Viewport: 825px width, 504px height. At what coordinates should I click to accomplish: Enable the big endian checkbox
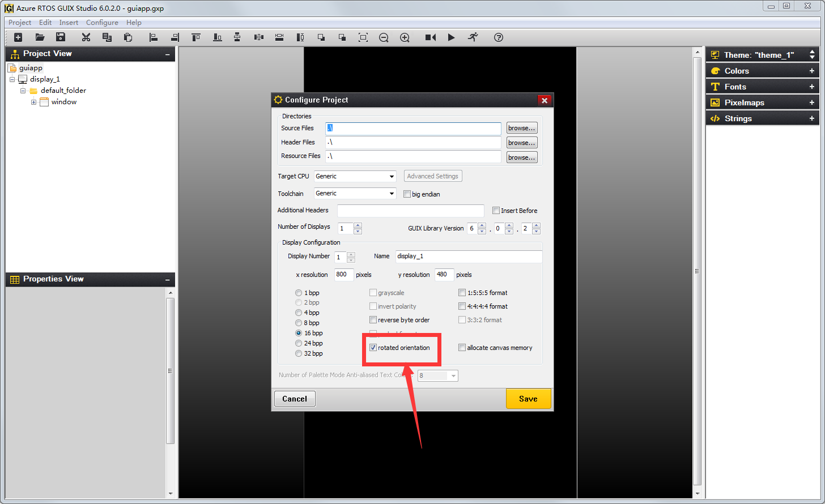click(x=407, y=194)
